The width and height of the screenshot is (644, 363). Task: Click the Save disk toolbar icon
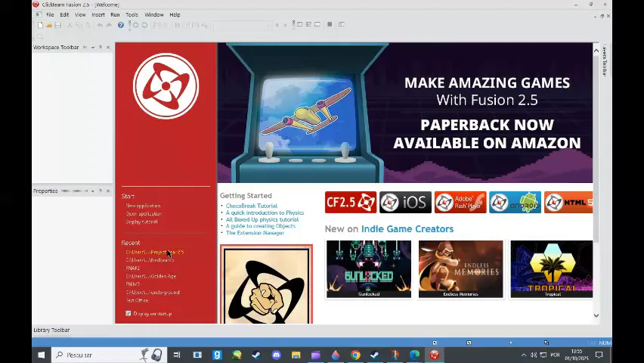point(58,25)
